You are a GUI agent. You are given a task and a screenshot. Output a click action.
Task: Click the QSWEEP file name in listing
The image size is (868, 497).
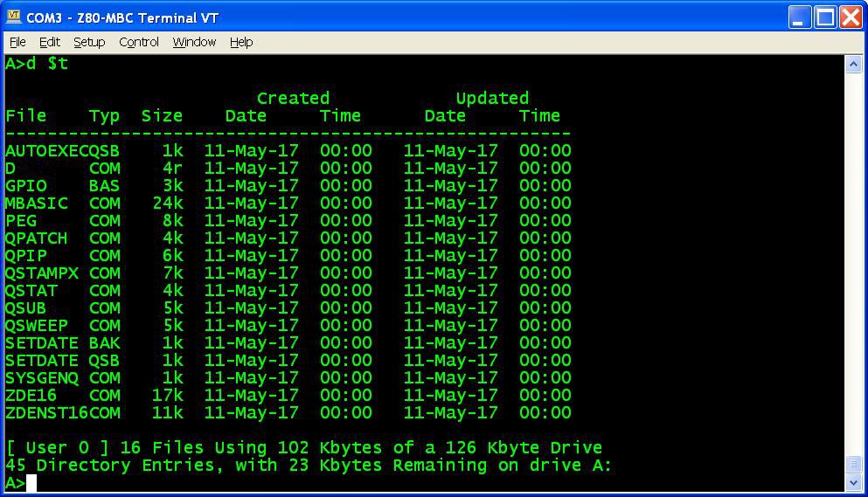coord(36,325)
